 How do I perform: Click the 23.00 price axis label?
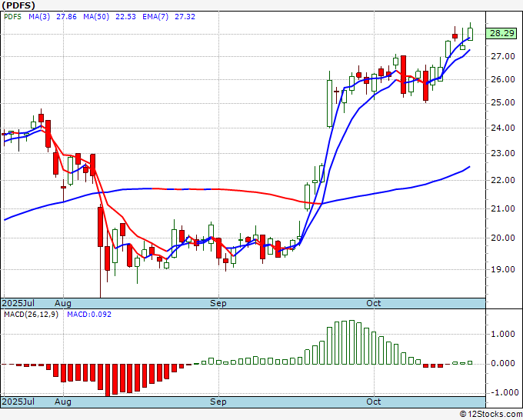pyautogui.click(x=503, y=153)
